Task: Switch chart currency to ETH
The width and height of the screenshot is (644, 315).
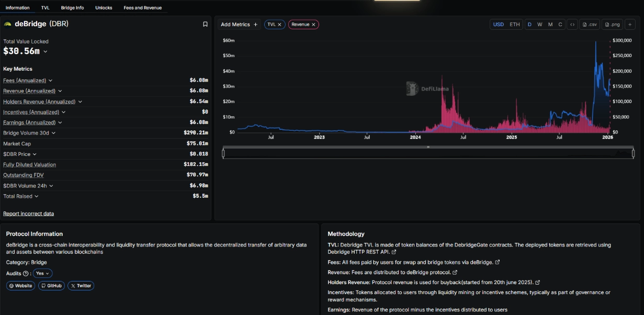Action: tap(515, 25)
